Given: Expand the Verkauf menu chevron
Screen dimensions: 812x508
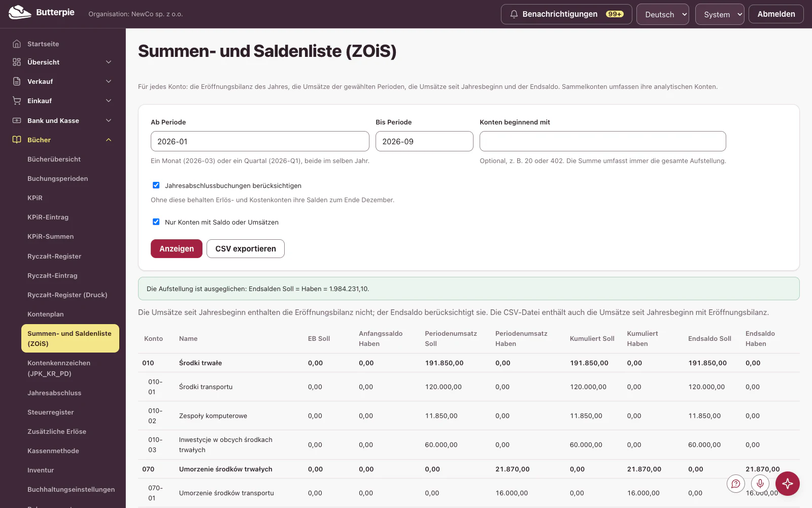Looking at the screenshot, I should 109,81.
